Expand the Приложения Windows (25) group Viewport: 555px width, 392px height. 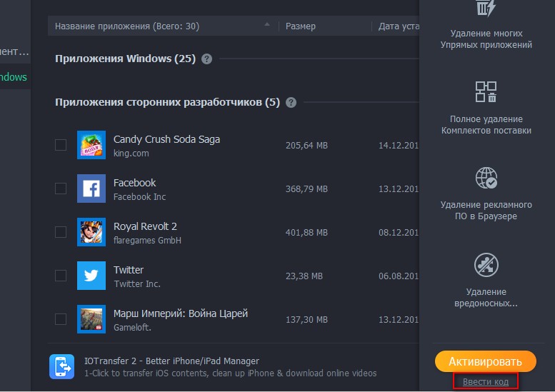click(x=125, y=59)
